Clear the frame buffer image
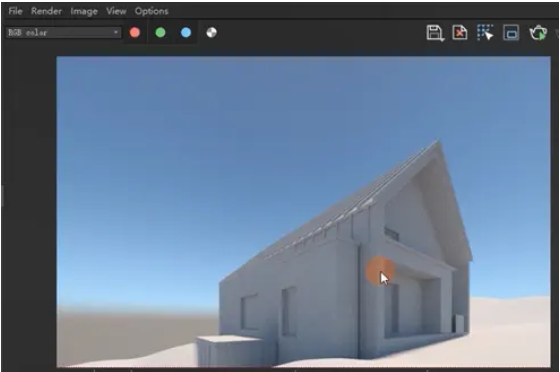This screenshot has height=372, width=560. tap(460, 33)
